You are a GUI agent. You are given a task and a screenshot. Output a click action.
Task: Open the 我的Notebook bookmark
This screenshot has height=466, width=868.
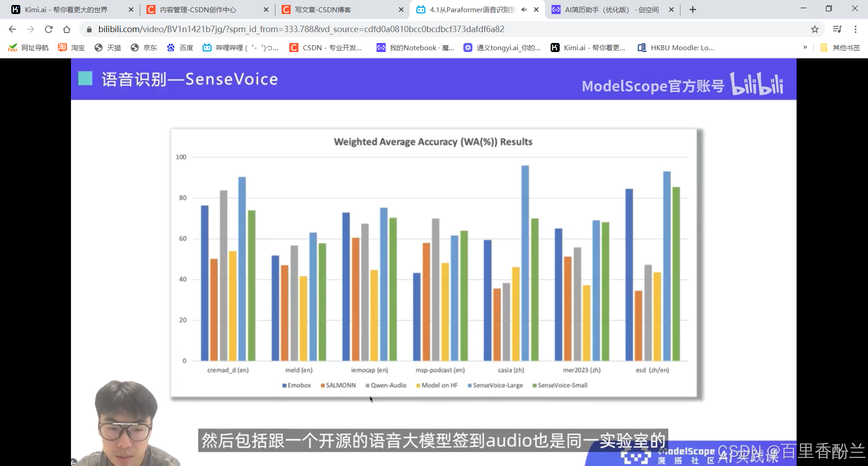pyautogui.click(x=416, y=48)
